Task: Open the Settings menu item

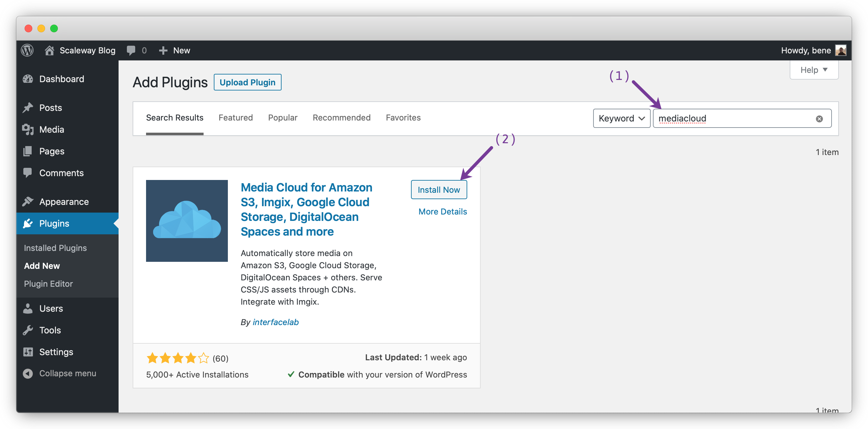Action: tap(56, 352)
